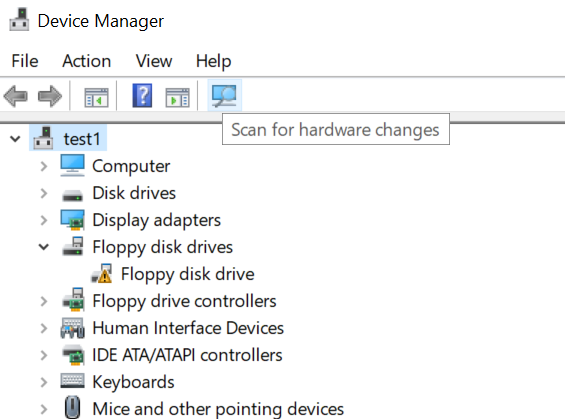Expand Mice and other pointing devices
Viewport: 565px width, 419px height.
click(44, 409)
